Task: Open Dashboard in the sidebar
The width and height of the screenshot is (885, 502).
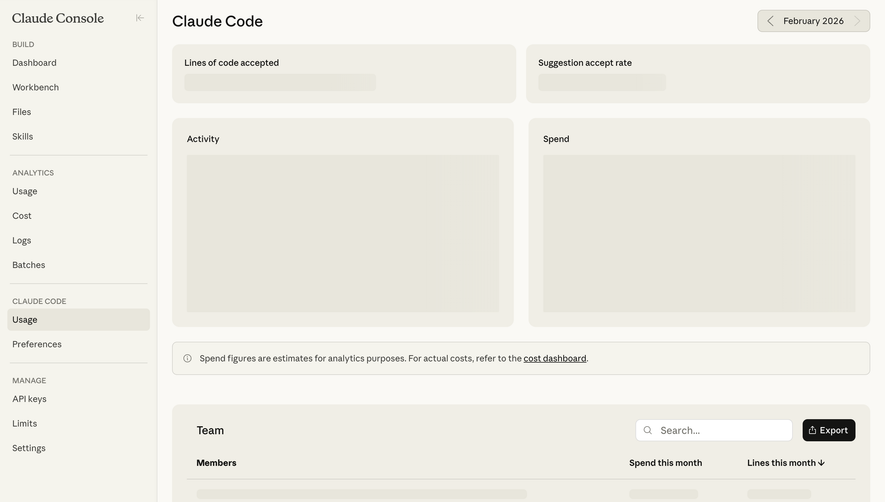Action: 34,63
